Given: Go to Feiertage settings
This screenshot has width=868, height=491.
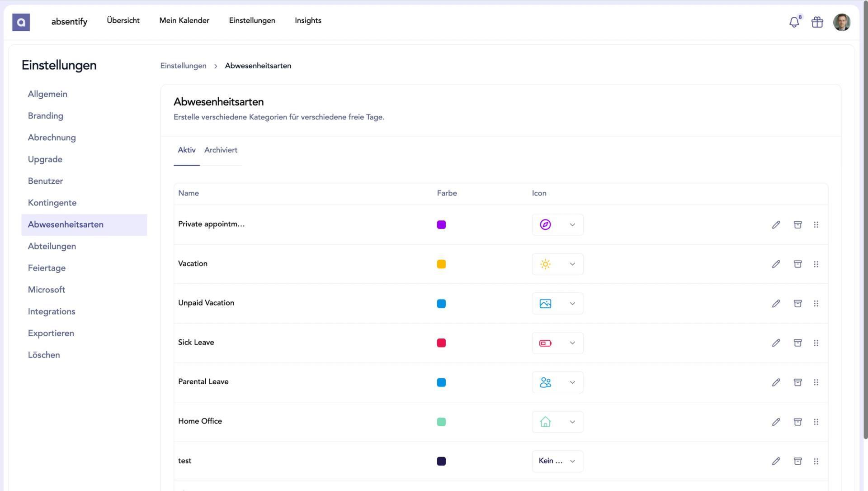Looking at the screenshot, I should click(47, 268).
